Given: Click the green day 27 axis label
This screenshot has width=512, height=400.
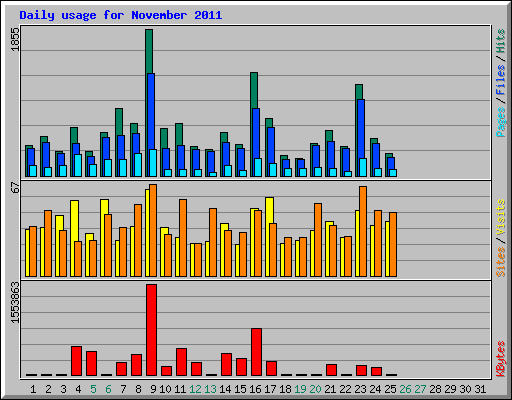Looking at the screenshot, I should click(420, 389).
